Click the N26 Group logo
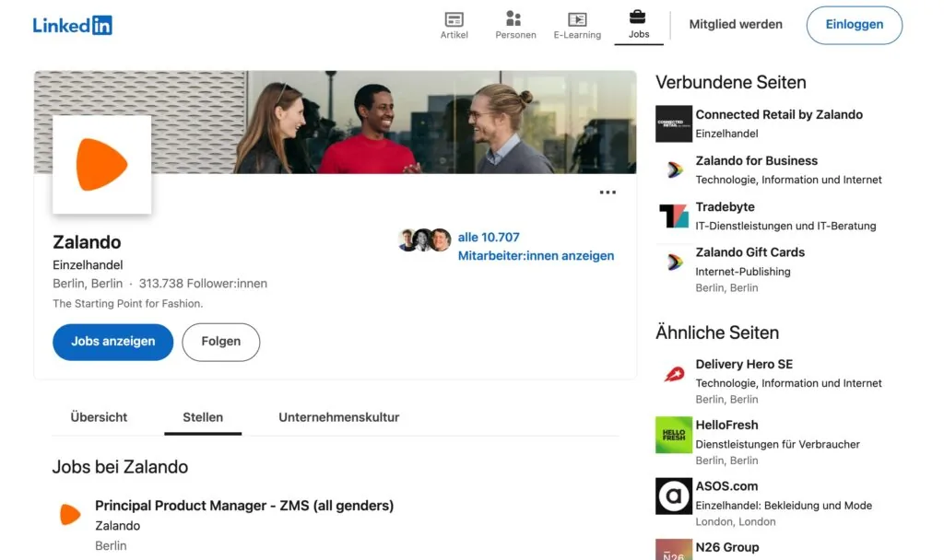The height and width of the screenshot is (560, 944). pyautogui.click(x=674, y=550)
